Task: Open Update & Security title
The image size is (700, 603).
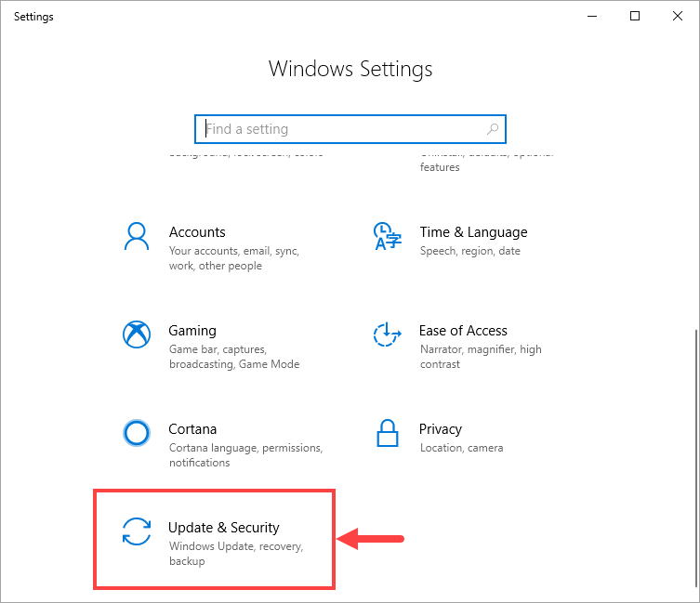Action: [224, 528]
